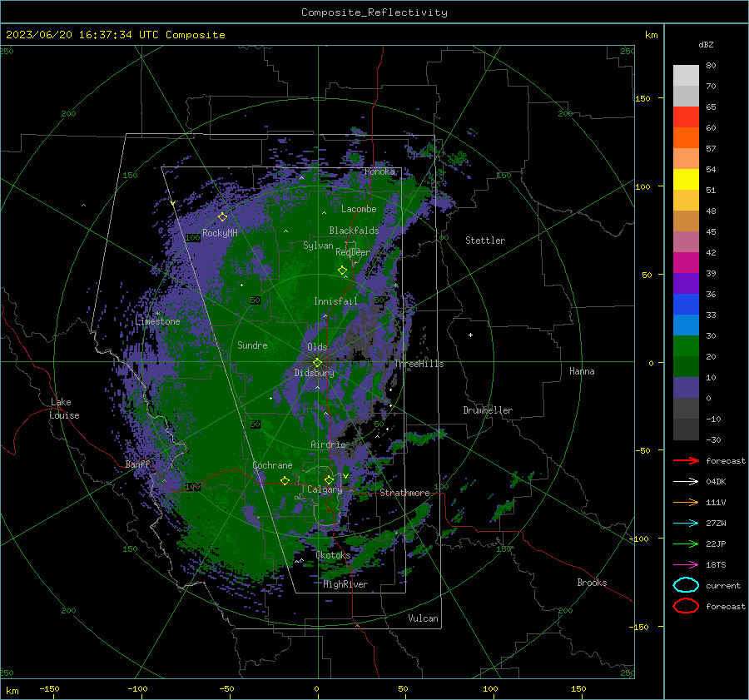The width and height of the screenshot is (749, 700).
Task: Click the Strathmore city label
Action: pyautogui.click(x=404, y=493)
